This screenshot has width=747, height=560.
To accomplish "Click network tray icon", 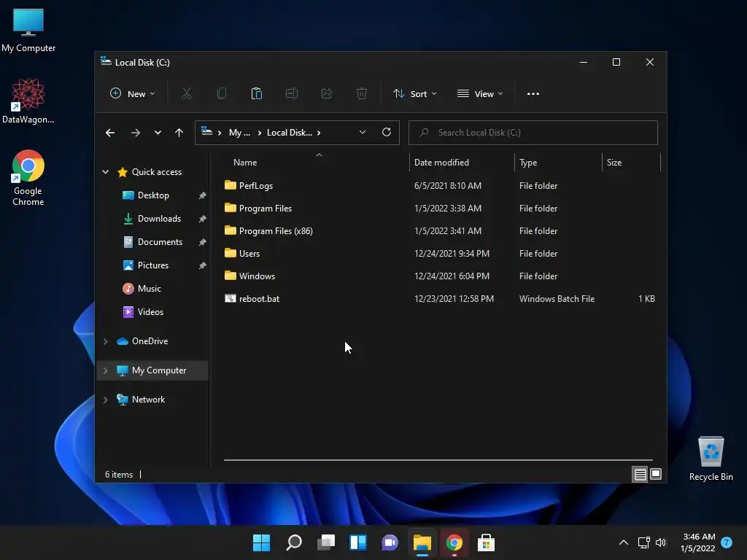I will pyautogui.click(x=643, y=542).
